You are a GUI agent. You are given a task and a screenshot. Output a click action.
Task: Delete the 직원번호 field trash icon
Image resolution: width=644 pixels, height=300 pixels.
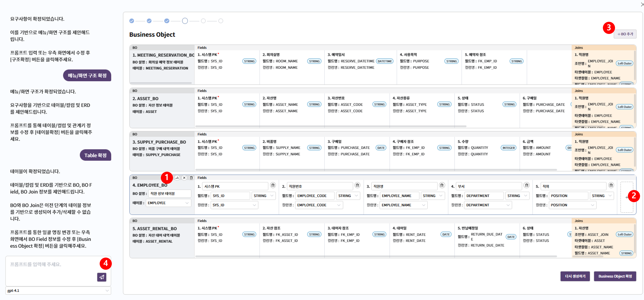click(358, 185)
